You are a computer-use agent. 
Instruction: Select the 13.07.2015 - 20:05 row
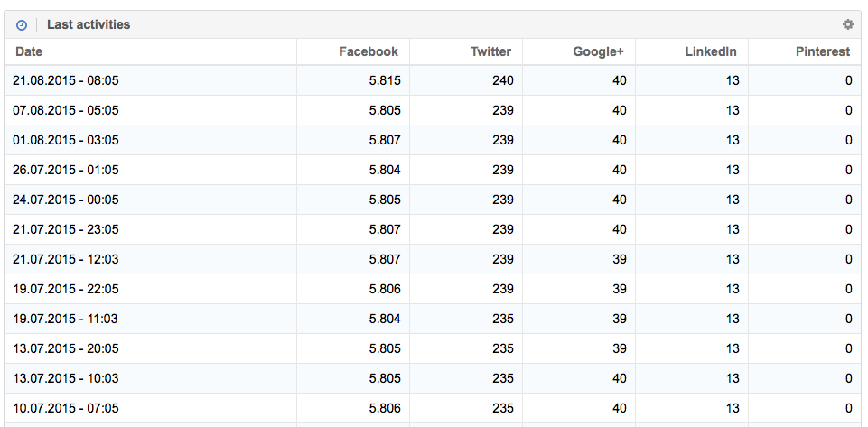[66, 348]
